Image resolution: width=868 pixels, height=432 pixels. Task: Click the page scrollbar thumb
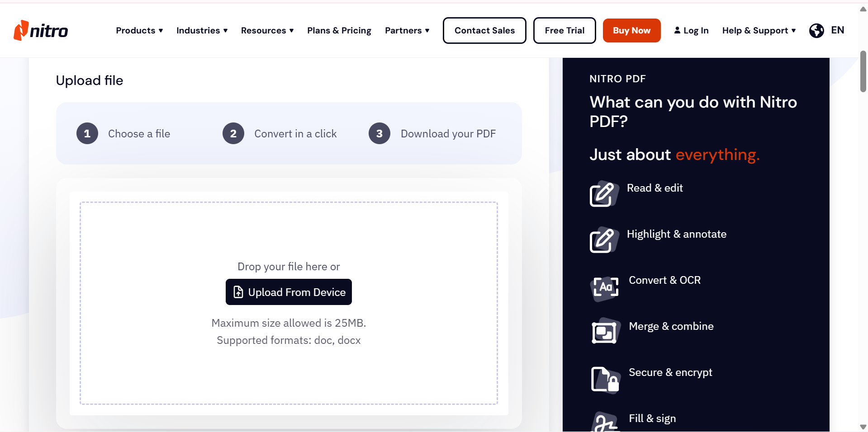click(x=863, y=71)
